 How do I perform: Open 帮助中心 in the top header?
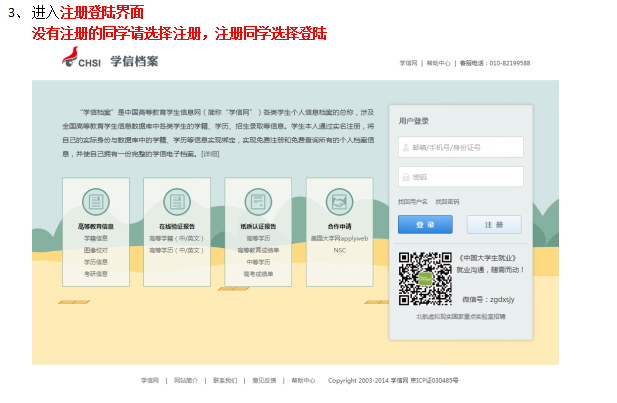pyautogui.click(x=439, y=62)
